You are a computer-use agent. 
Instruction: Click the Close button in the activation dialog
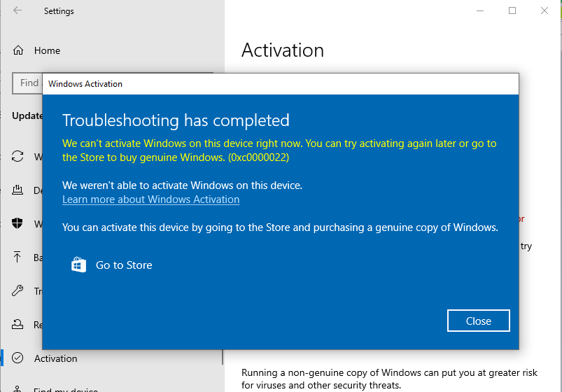pos(478,321)
